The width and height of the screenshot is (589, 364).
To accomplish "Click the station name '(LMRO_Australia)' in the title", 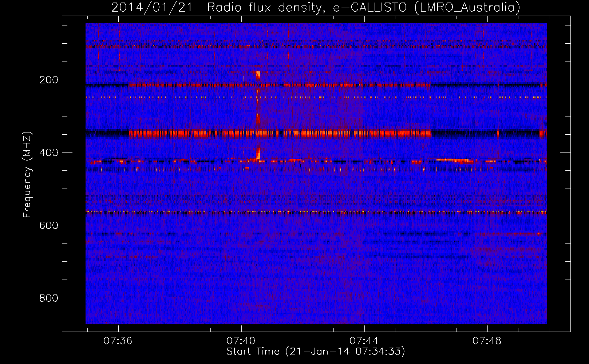I will coord(467,7).
